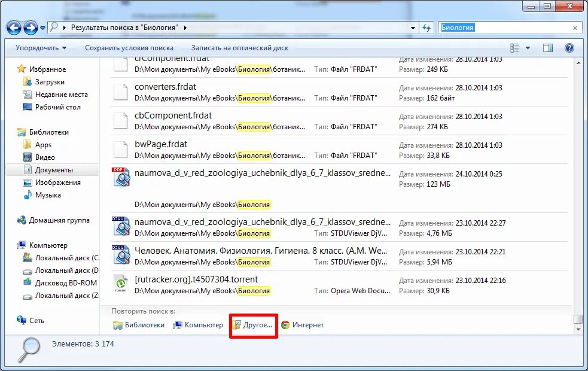The image size is (588, 371).
Task: Select the PDF icon of naumova zoologiya file
Action: [x=121, y=177]
